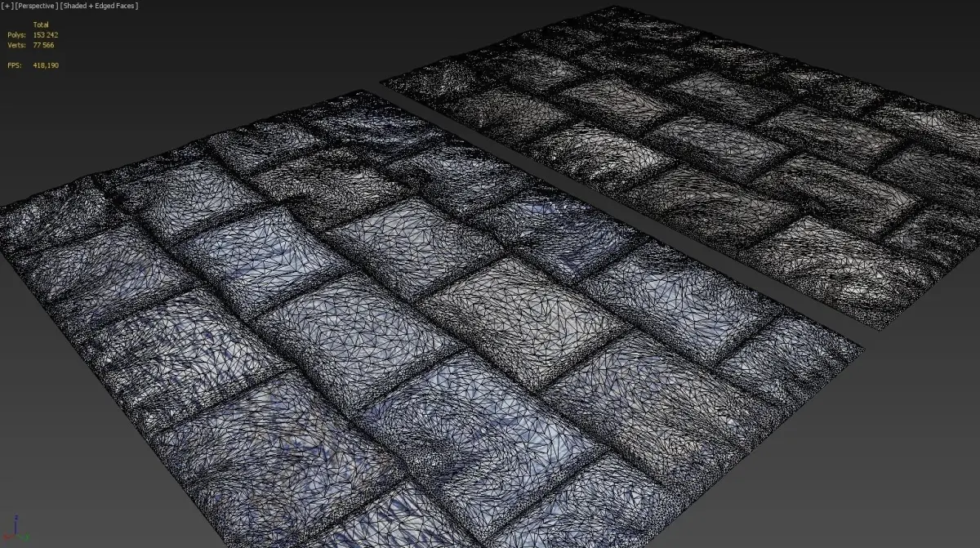Open the Perspective point-of-view viewport menu
Viewport: 980px width, 548px height.
point(37,6)
